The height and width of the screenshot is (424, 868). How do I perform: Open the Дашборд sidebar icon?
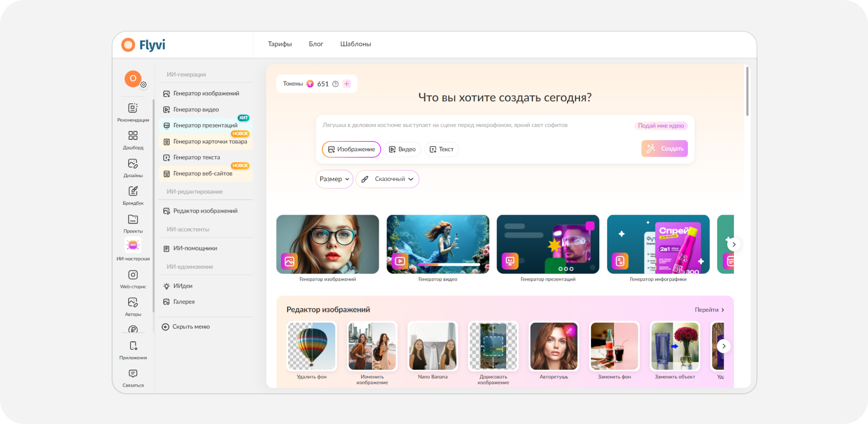133,140
